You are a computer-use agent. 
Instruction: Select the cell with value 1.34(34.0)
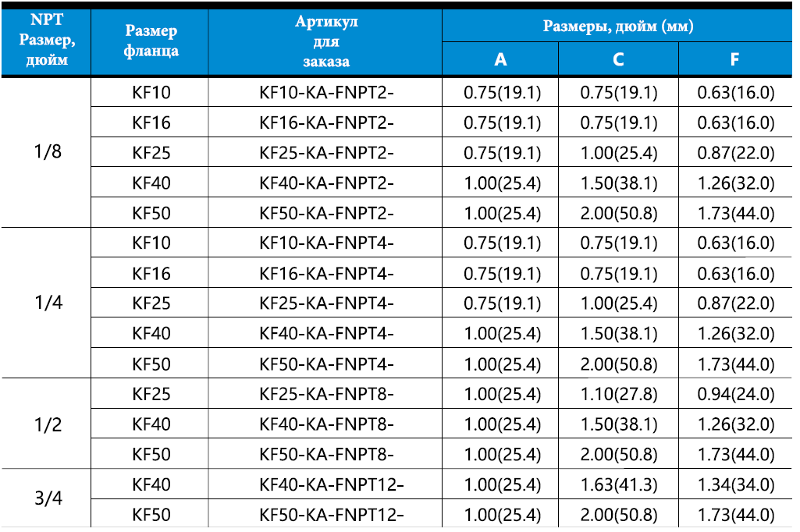735,484
